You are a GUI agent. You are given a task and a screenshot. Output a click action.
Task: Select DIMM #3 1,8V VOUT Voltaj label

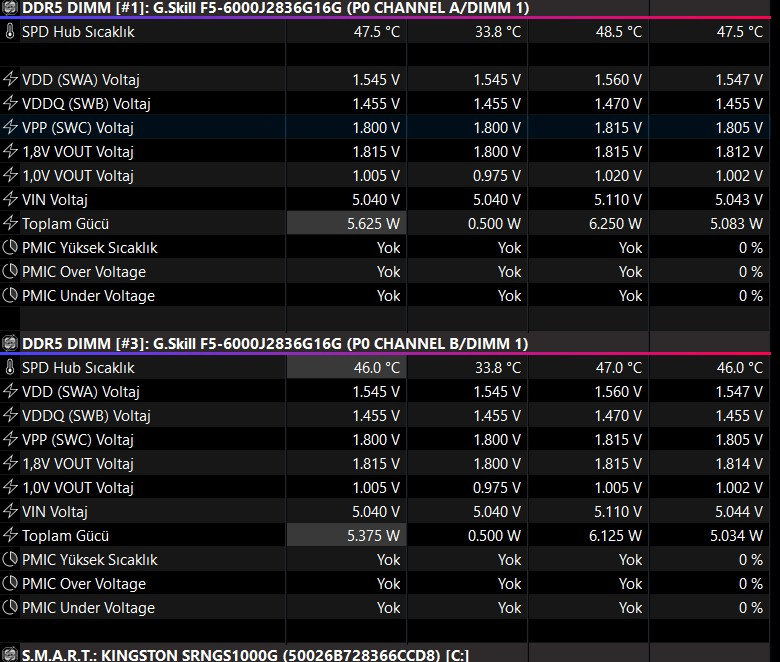78,464
